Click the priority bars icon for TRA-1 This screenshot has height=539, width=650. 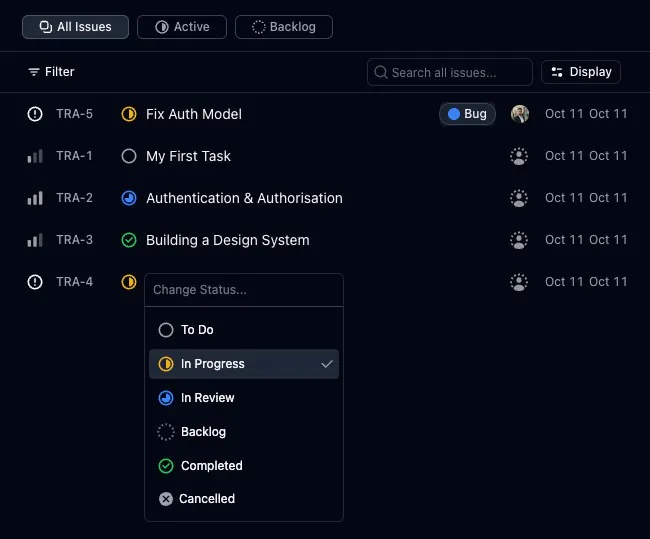[35, 156]
